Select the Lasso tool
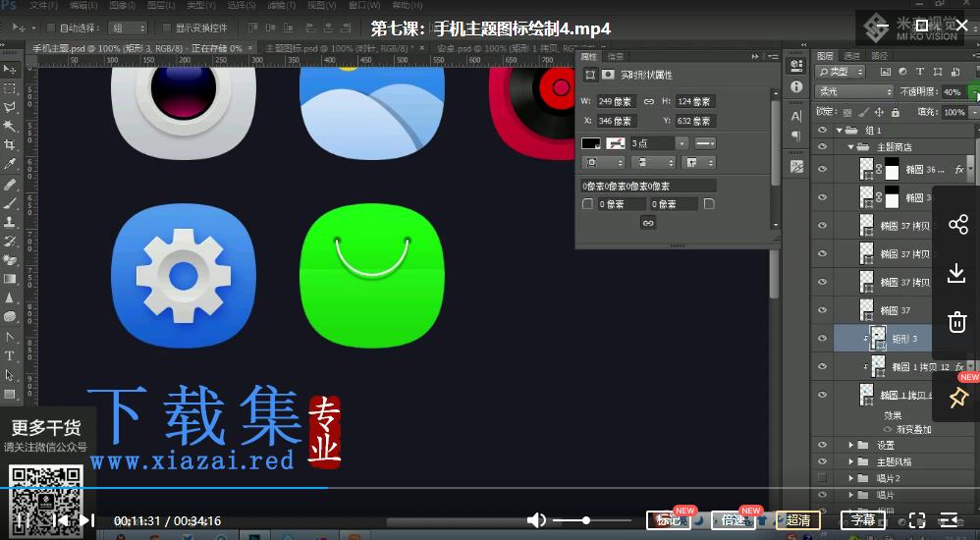 point(10,107)
